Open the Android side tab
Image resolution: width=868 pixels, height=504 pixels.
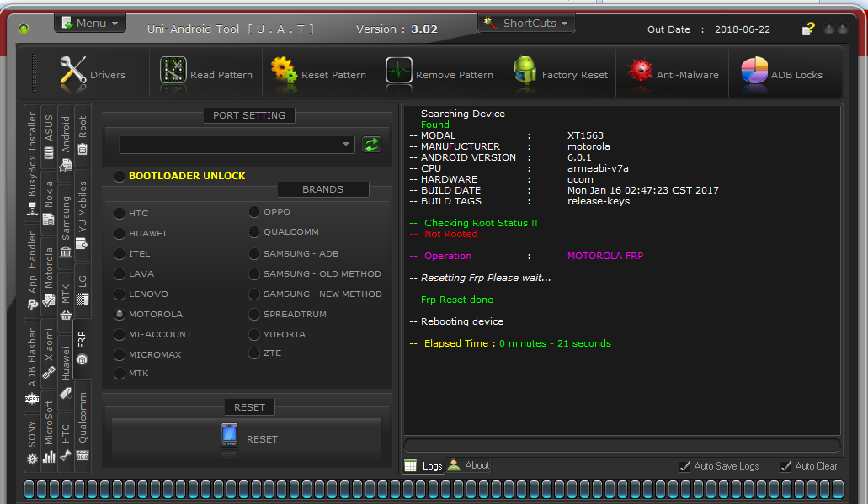(x=66, y=143)
